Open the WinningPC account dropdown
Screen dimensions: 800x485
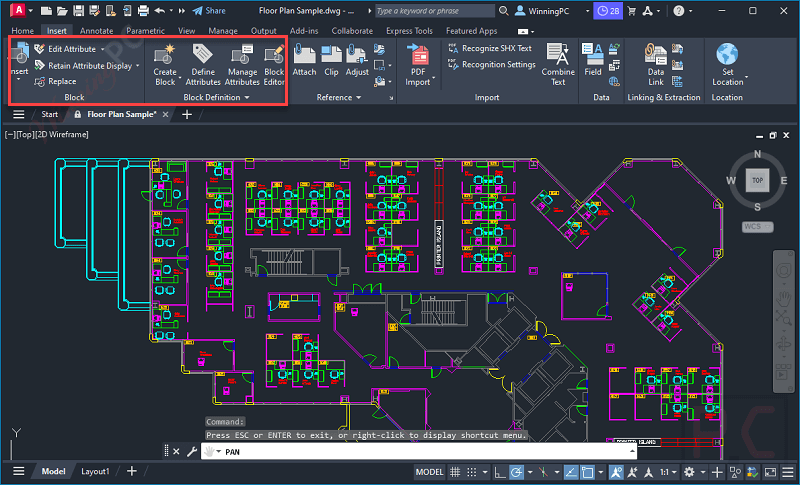[587, 11]
